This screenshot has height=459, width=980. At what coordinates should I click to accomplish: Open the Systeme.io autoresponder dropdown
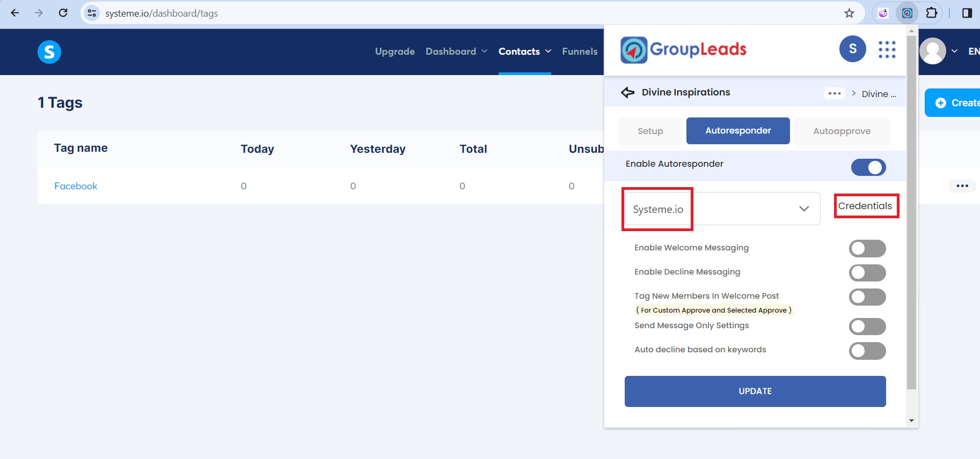pos(722,209)
